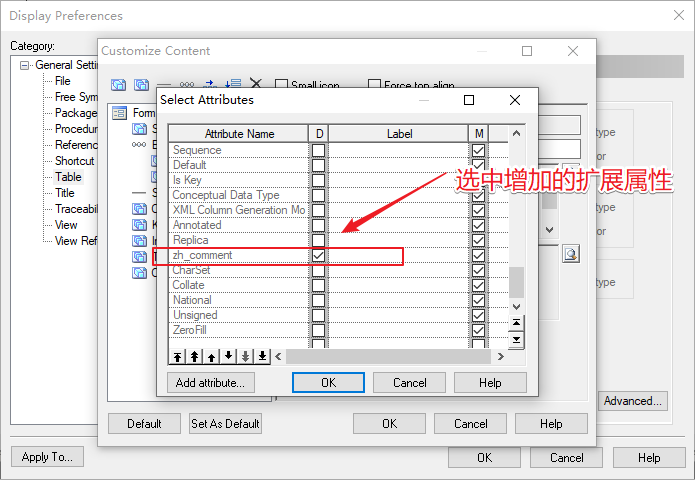Viewport: 695px width, 480px height.
Task: Click the D column header
Action: (x=319, y=134)
